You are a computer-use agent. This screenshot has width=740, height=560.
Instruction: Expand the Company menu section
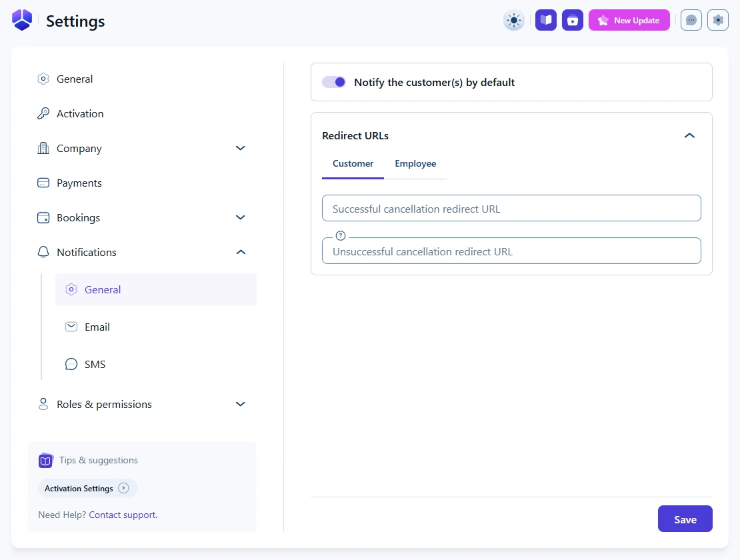[x=241, y=148]
